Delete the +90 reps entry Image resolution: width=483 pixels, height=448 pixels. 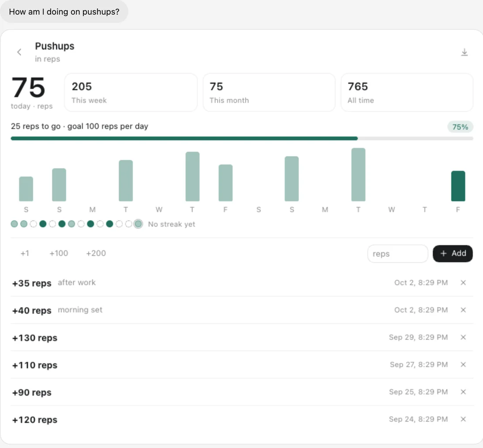(x=463, y=392)
